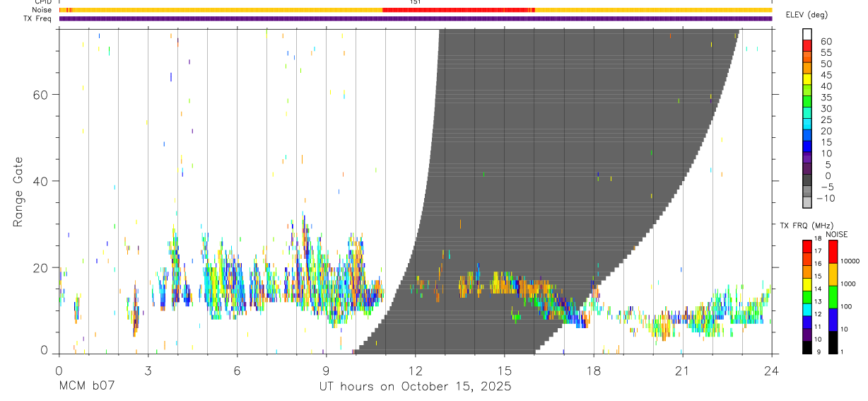The height and width of the screenshot is (401, 868).
Task: Click the 'ELEV (deg)' legend title
Action: (x=807, y=14)
